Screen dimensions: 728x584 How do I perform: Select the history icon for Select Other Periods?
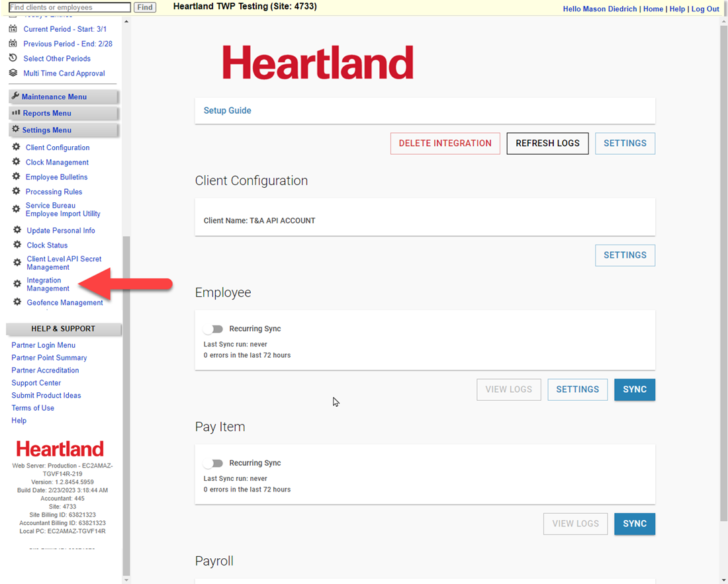click(12, 58)
